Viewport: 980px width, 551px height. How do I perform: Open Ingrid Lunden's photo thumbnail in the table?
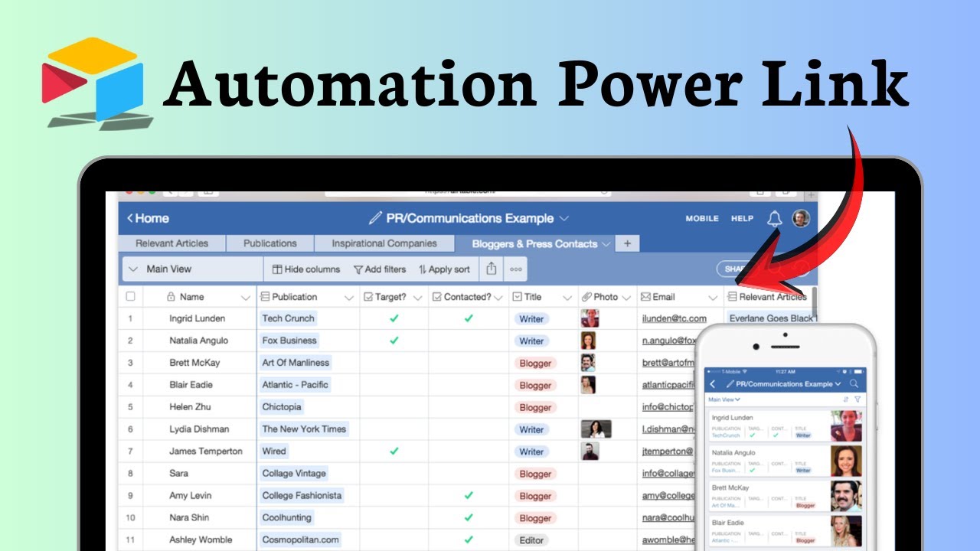click(590, 318)
